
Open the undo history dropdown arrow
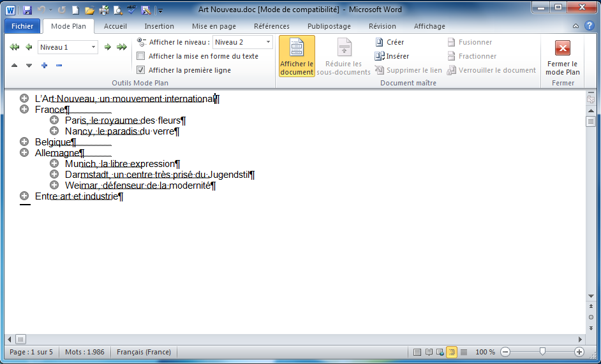pos(50,10)
